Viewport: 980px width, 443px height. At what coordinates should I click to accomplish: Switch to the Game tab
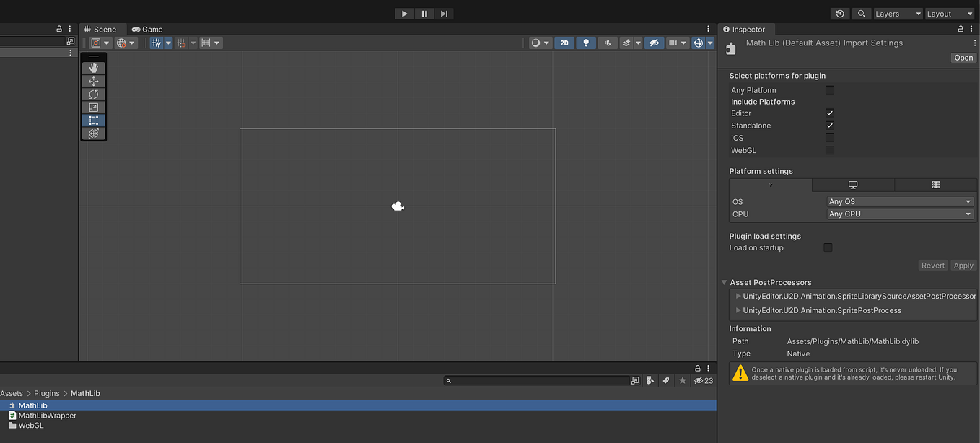click(146, 29)
